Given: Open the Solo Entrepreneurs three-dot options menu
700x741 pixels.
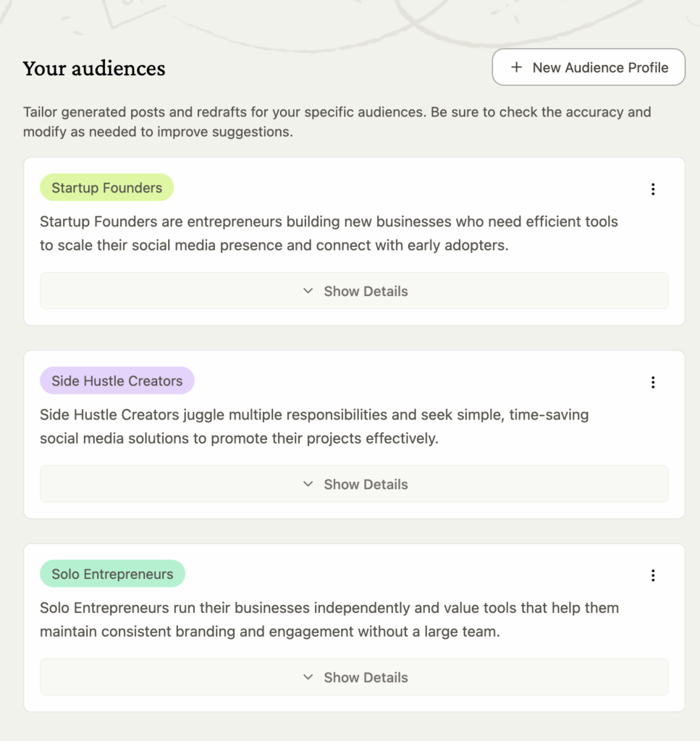Looking at the screenshot, I should coord(653,575).
